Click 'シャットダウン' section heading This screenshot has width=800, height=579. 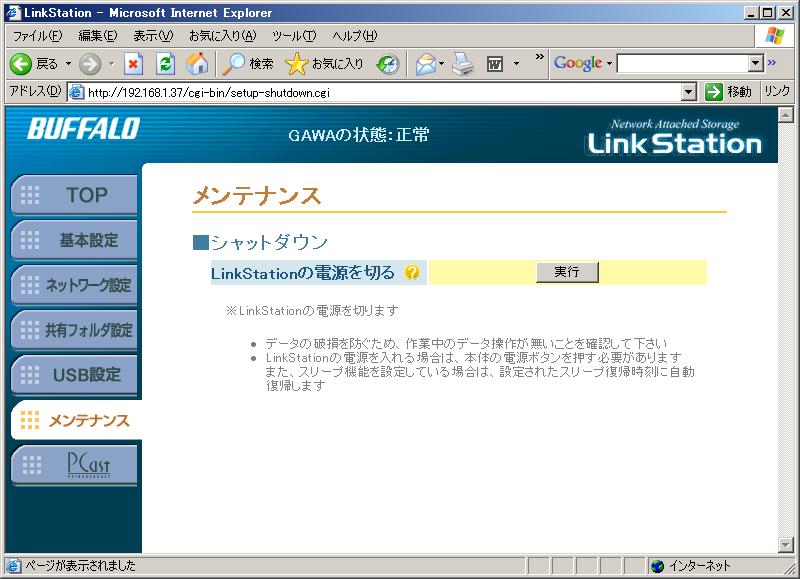pos(269,242)
